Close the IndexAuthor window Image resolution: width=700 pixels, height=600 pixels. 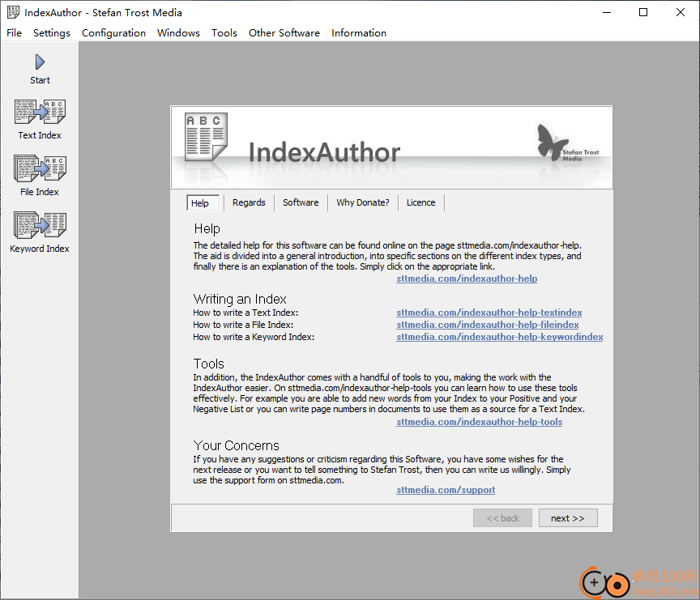681,12
